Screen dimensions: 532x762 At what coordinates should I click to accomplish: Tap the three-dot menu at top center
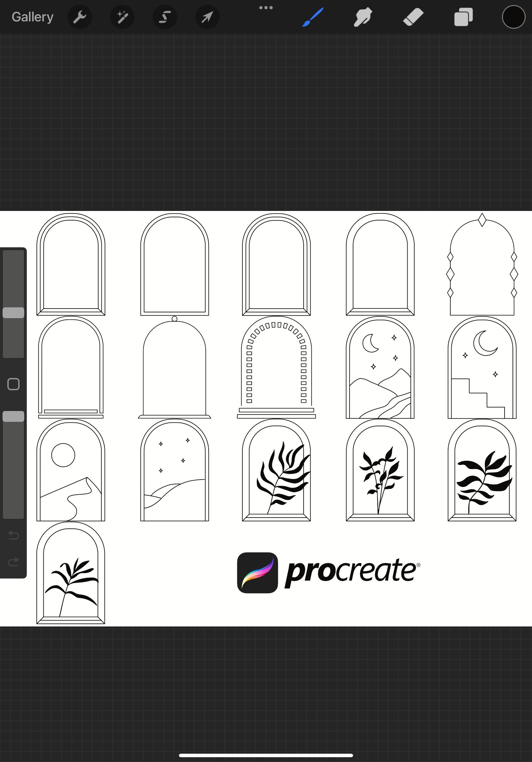tap(266, 8)
